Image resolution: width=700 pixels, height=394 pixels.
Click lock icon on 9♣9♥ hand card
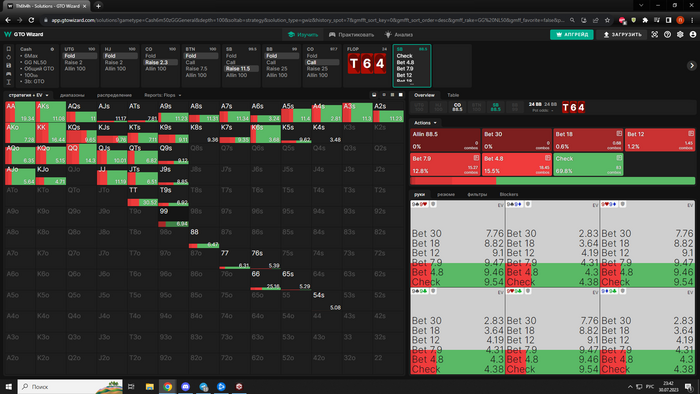point(433,204)
